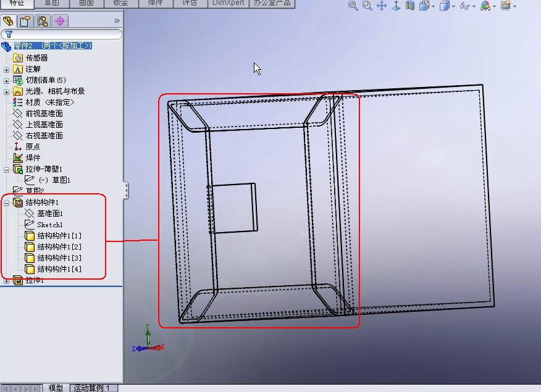
Task: Open the 草图 command tab
Action: (x=52, y=3)
